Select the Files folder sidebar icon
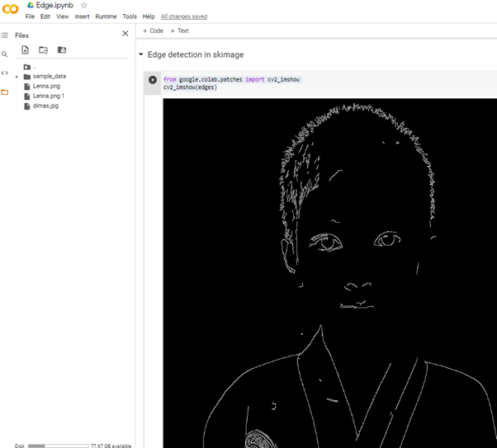This screenshot has height=448, width=497. point(5,92)
